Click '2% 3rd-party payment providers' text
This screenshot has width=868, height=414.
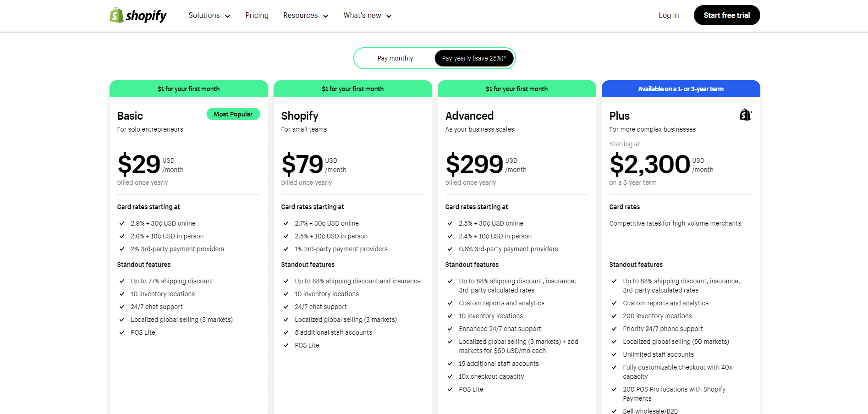177,249
